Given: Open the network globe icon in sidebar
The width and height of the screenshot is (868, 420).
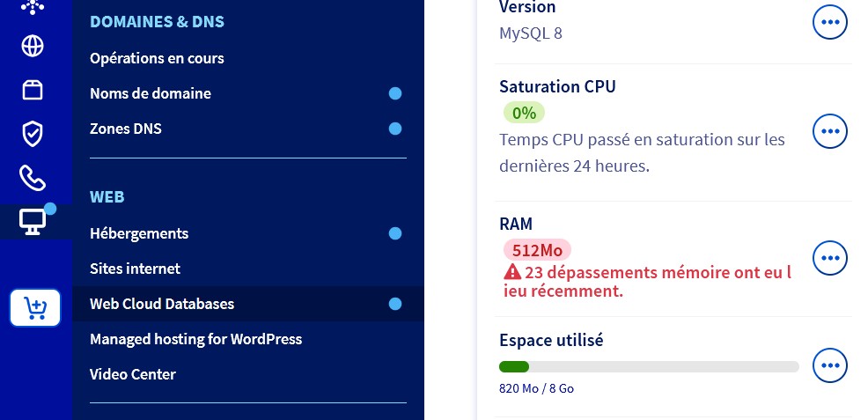Looking at the screenshot, I should pos(32,46).
